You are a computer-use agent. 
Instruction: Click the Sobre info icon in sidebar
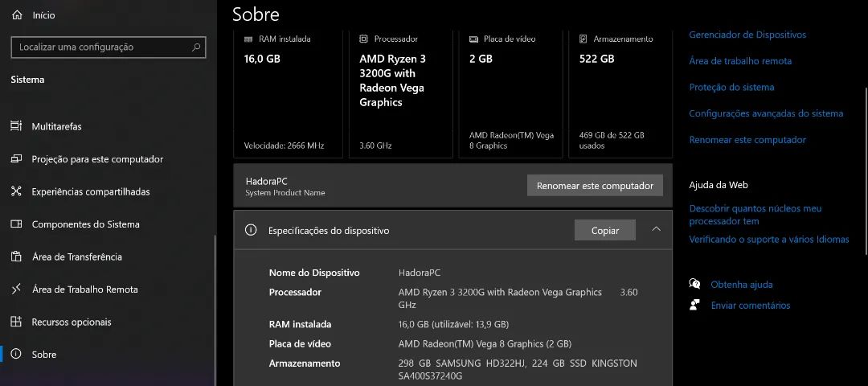[16, 354]
